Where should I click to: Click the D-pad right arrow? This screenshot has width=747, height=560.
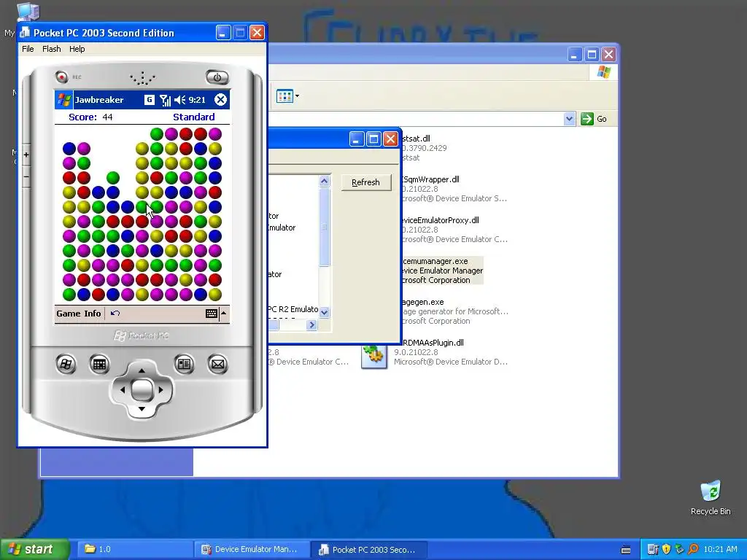160,389
